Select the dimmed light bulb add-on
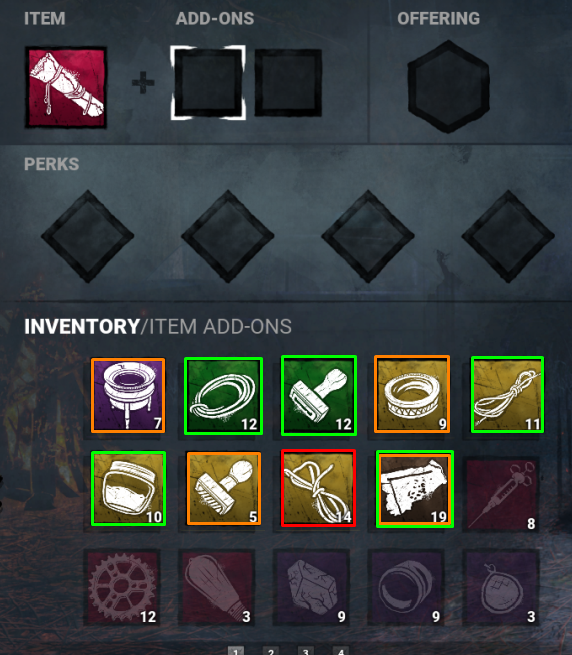572x655 pixels. click(217, 588)
